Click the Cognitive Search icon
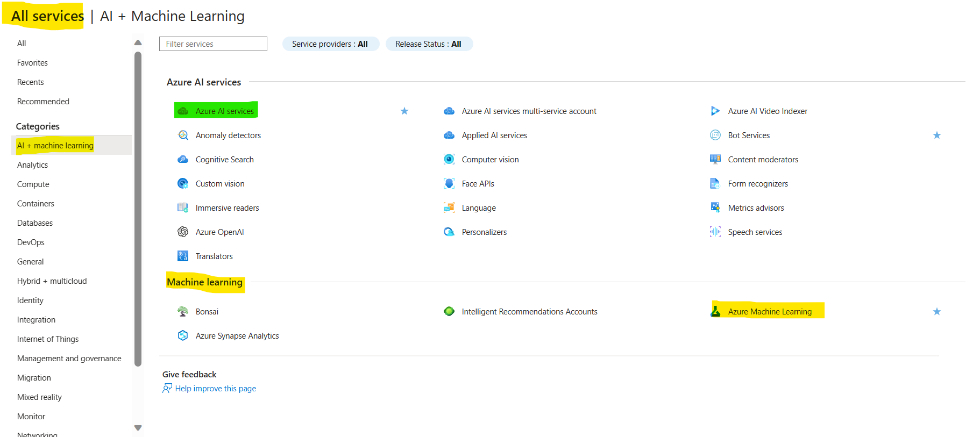980x444 pixels. click(x=183, y=160)
